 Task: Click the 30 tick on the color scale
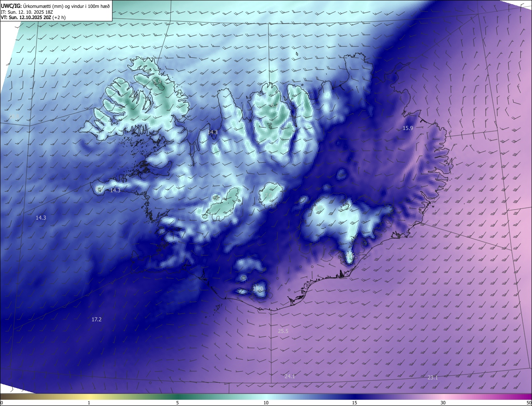point(443,403)
